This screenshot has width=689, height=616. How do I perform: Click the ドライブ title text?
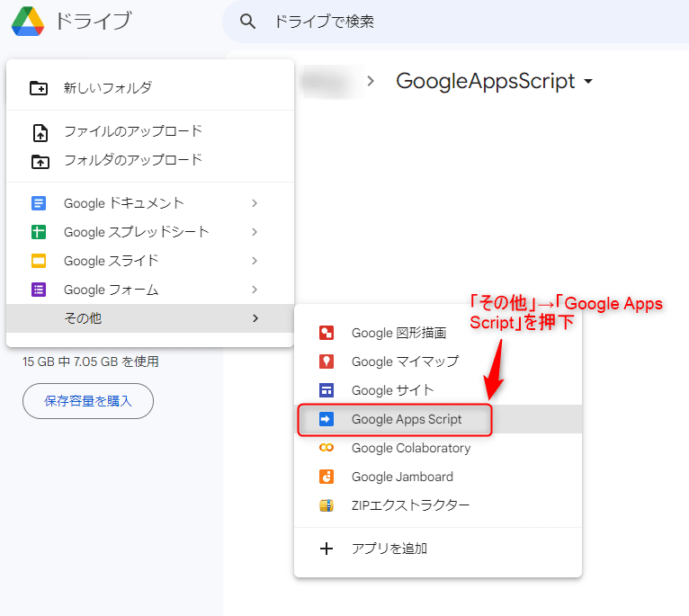coord(94,21)
